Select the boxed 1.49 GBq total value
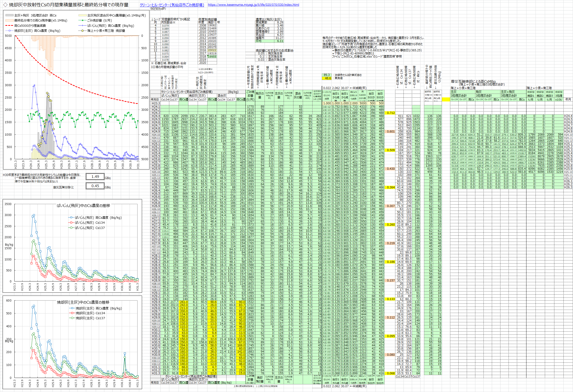Screen dimensions: 573x392 95,176
